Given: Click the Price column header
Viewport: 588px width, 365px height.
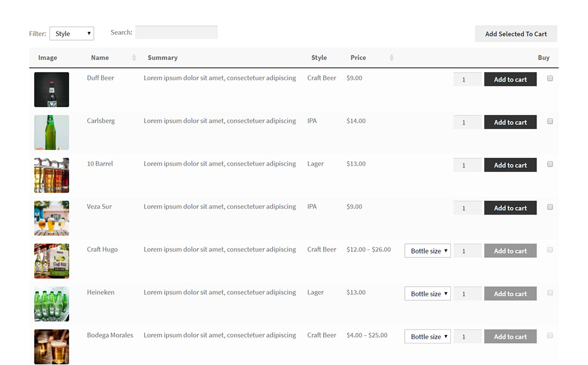Looking at the screenshot, I should (x=358, y=57).
